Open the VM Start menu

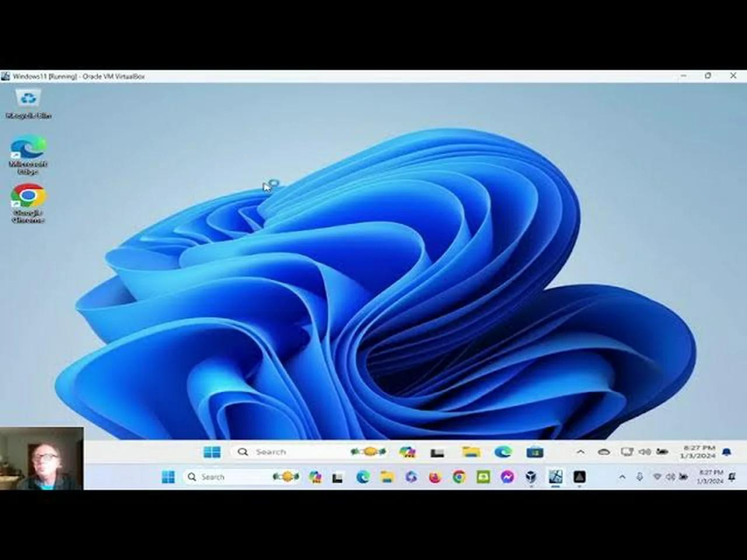coord(212,452)
